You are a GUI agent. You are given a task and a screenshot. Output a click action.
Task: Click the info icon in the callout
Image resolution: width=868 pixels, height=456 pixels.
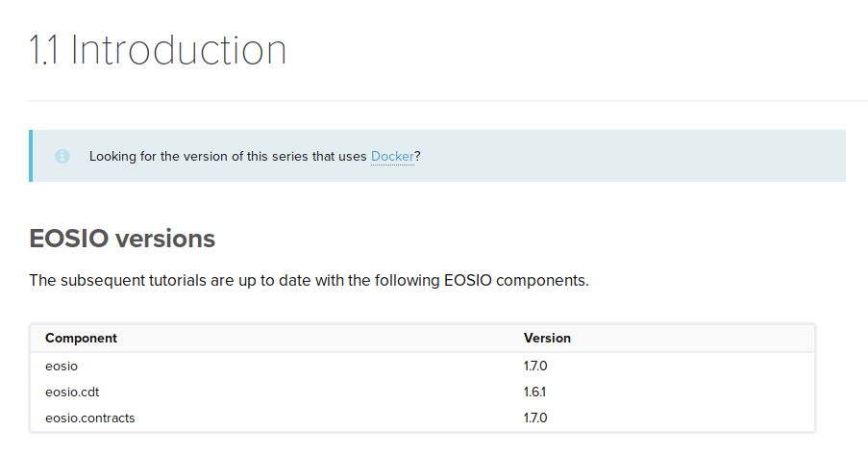point(62,156)
